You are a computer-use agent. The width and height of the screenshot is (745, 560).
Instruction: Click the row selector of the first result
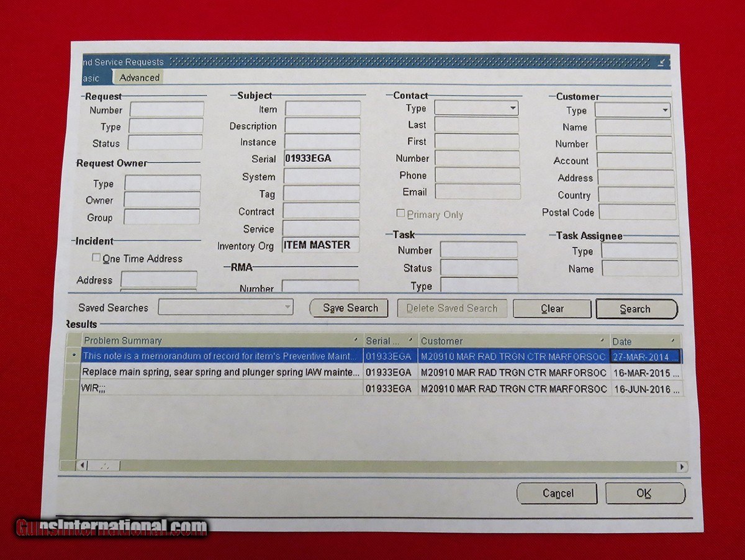pos(74,356)
